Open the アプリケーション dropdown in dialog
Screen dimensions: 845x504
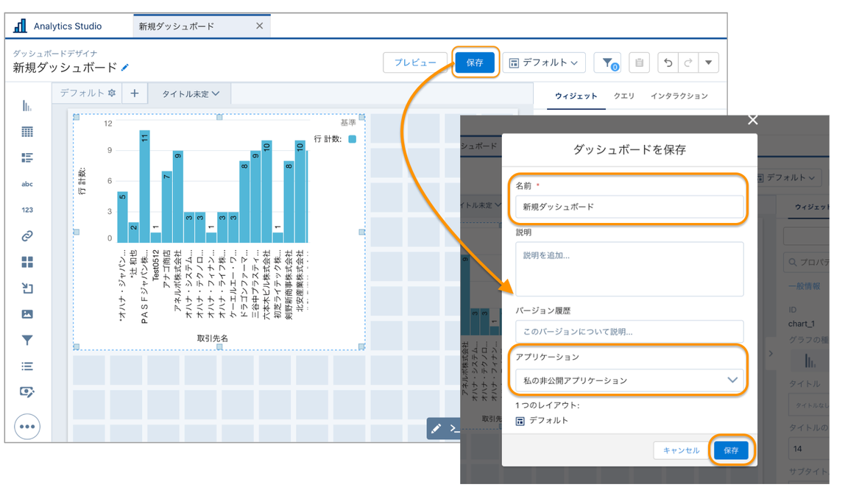(x=629, y=380)
